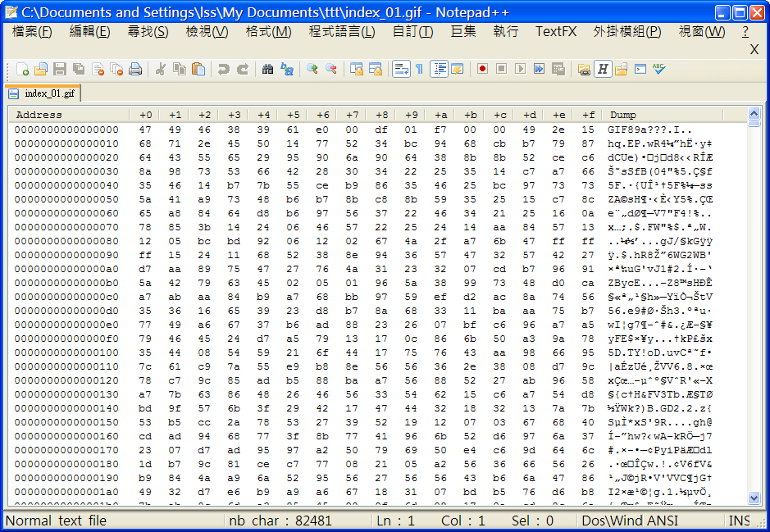
Task: Start macro recording with red dot icon
Action: click(x=482, y=69)
